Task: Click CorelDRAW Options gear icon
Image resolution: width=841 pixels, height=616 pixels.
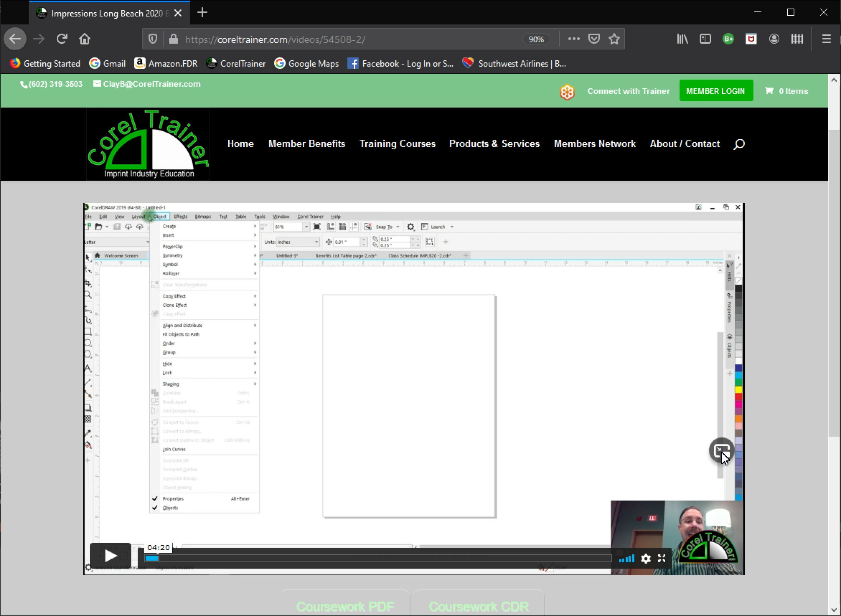Action: pos(411,227)
